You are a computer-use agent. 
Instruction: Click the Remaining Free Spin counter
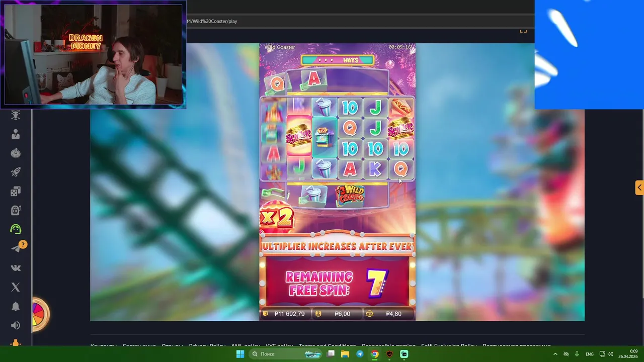(x=337, y=283)
